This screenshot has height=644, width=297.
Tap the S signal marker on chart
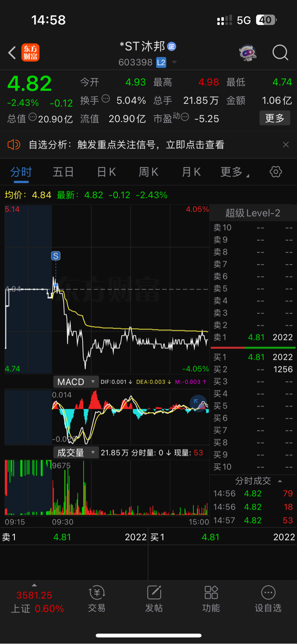click(x=56, y=256)
